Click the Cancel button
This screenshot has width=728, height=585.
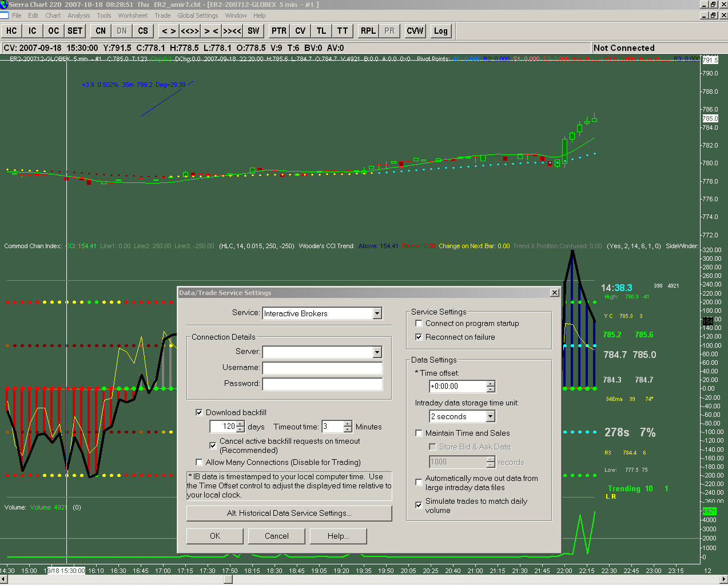tap(276, 536)
